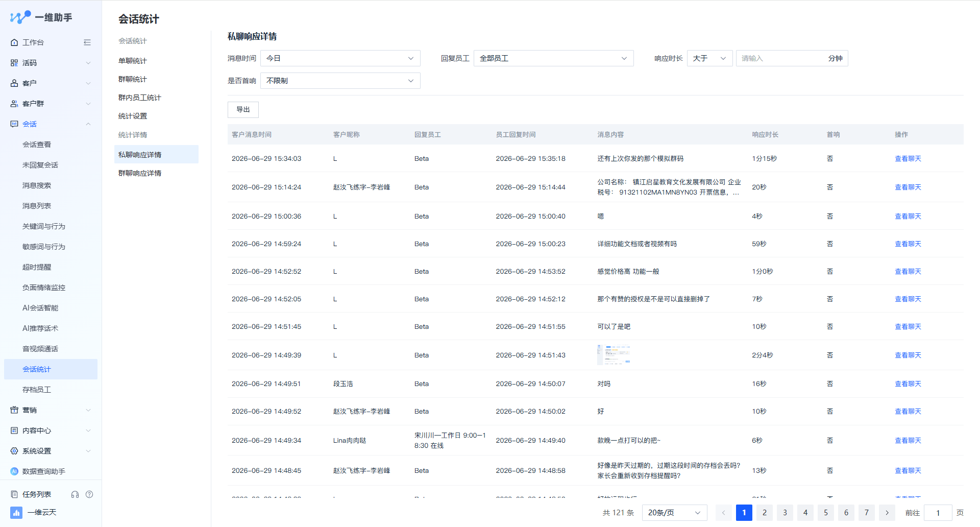Click the 导出 export button
This screenshot has height=527, width=980.
243,110
